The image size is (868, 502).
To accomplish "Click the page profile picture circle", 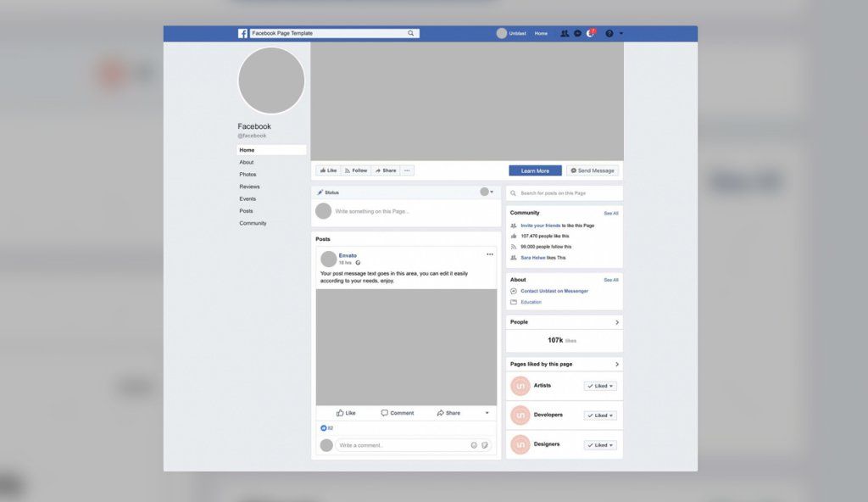I will pos(271,81).
